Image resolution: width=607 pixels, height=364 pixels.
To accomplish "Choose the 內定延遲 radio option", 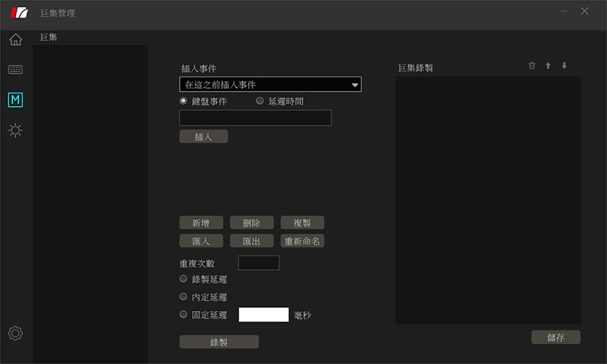I will (x=183, y=297).
